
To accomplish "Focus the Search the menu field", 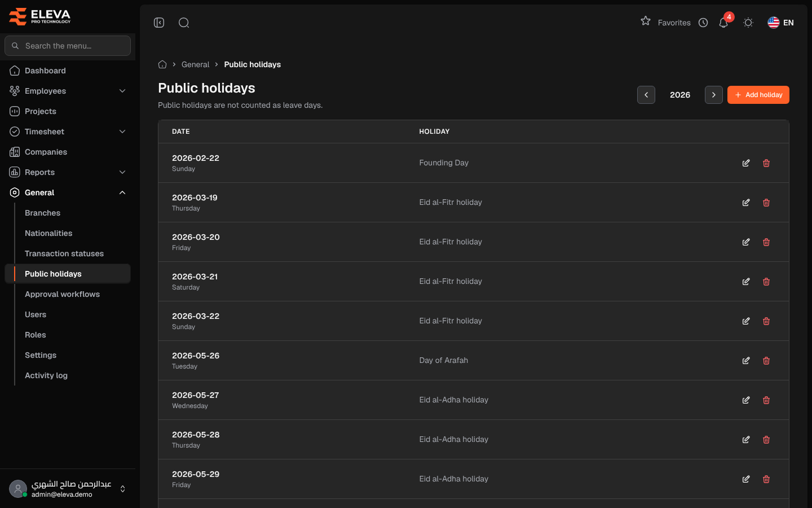I will coord(68,46).
